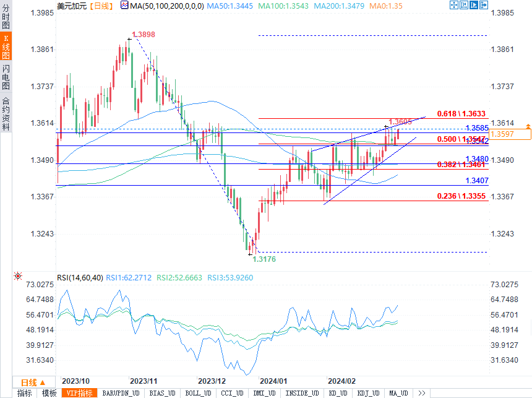Click the 【日线】 period label in the title
The width and height of the screenshot is (532, 398).
pos(102,6)
